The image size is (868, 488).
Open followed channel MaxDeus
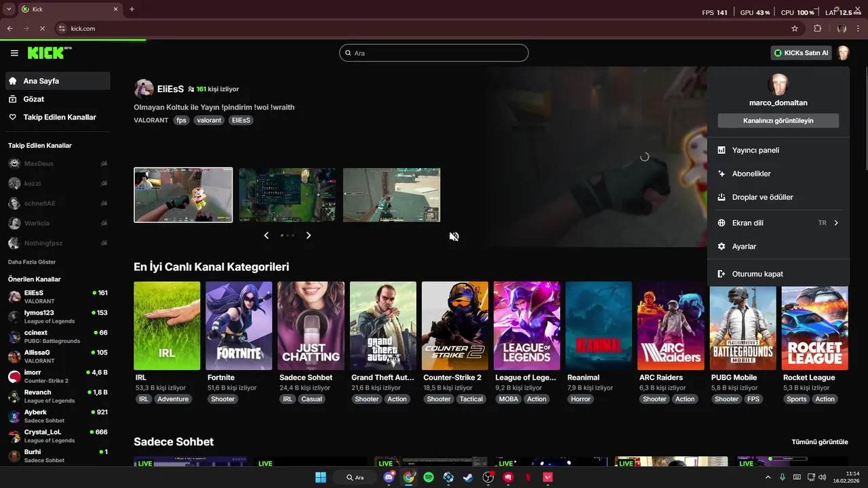click(x=58, y=163)
